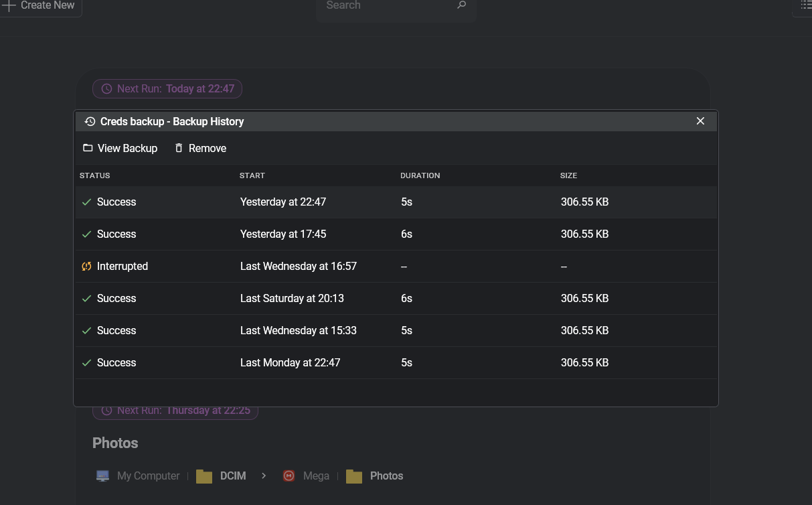Click the DURATION column header
Screen dimensions: 812x505
pos(420,175)
